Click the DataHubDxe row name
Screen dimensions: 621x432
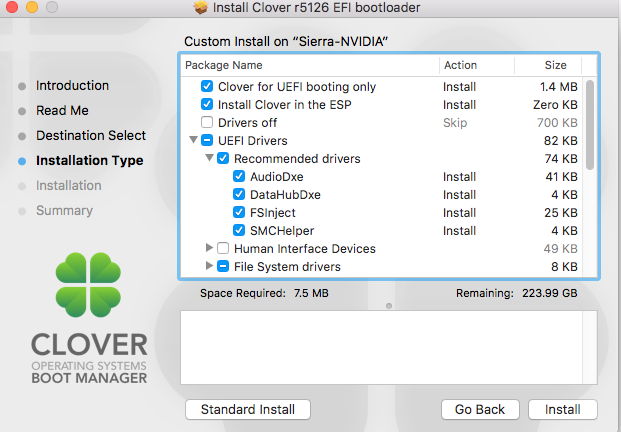(285, 194)
